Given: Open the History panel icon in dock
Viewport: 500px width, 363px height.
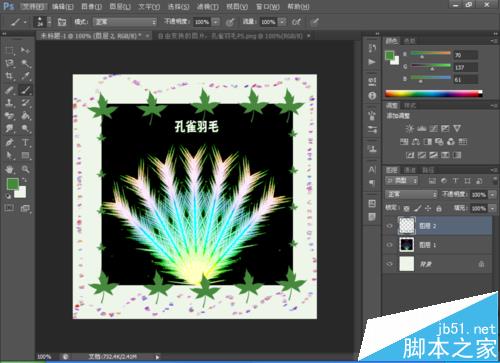Looking at the screenshot, I should click(x=372, y=48).
